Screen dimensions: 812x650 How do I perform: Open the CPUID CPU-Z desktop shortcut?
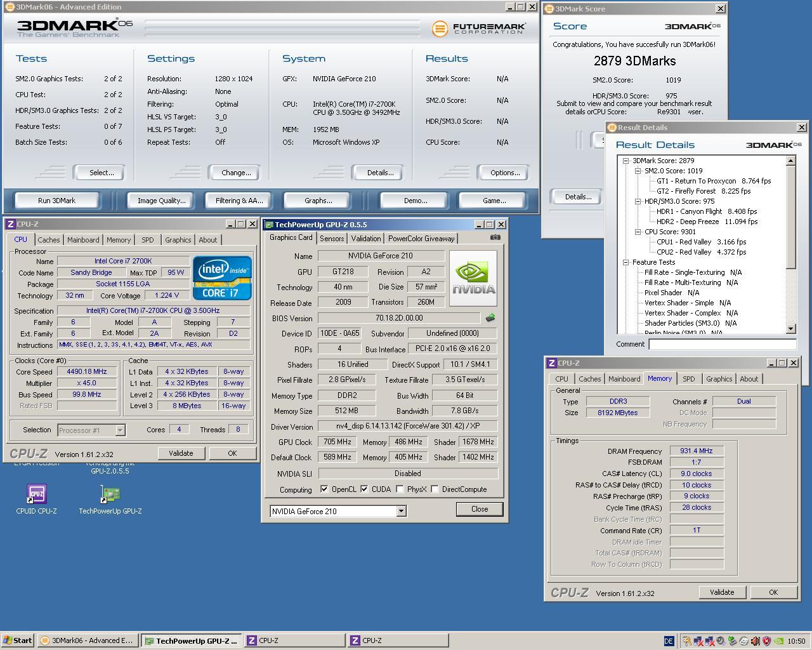click(36, 499)
